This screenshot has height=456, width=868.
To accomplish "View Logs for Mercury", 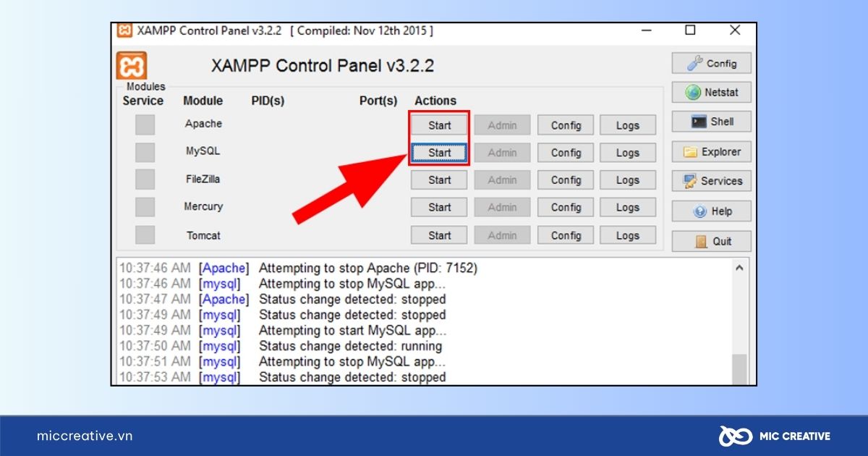I will 628,207.
